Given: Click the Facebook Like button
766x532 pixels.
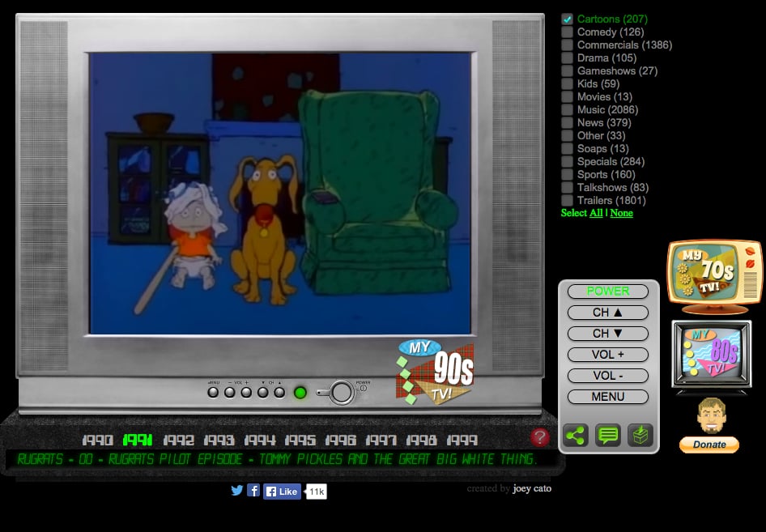Looking at the screenshot, I should pos(283,492).
